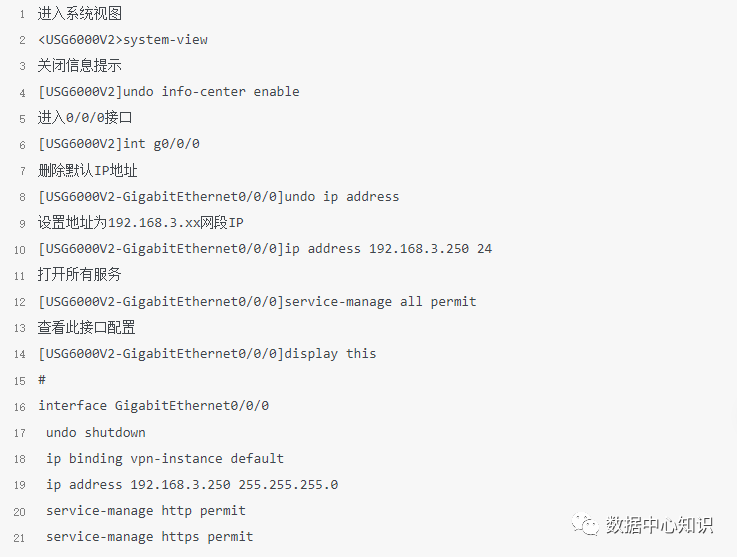Click the WeChat logo icon in watermark
Screen dimensions: 737x557
point(584,524)
